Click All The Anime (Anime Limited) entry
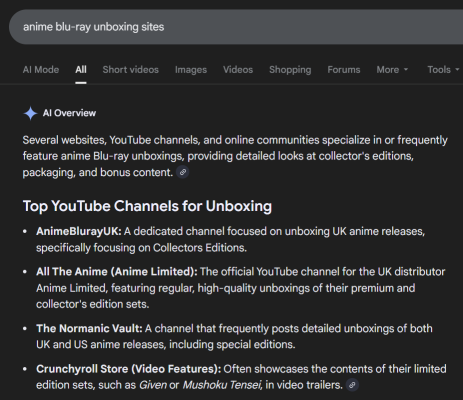The image size is (463, 400). click(117, 272)
